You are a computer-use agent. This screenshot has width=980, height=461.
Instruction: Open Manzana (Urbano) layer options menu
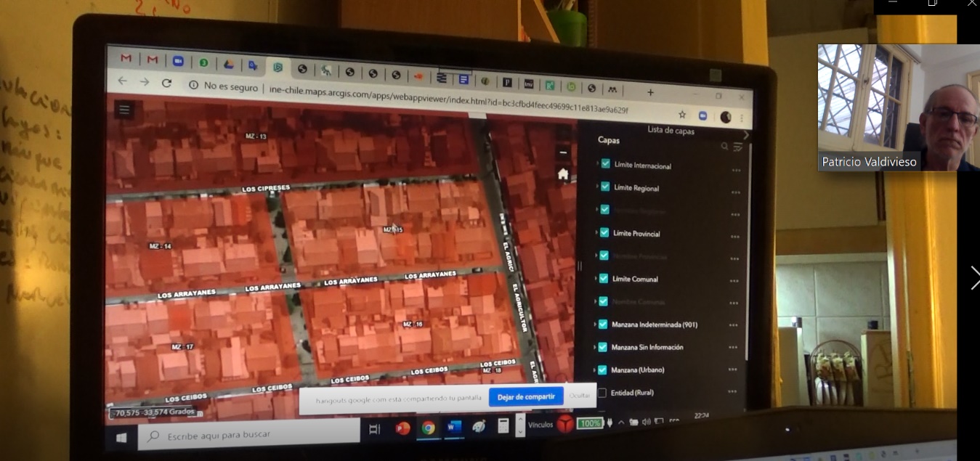pyautogui.click(x=732, y=370)
